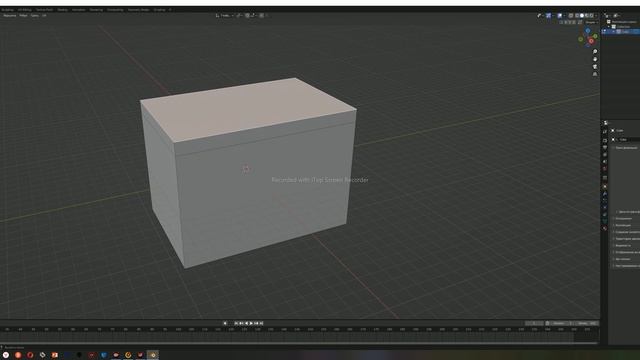
Task: Open object types visibility dropdown
Action: coord(540,16)
